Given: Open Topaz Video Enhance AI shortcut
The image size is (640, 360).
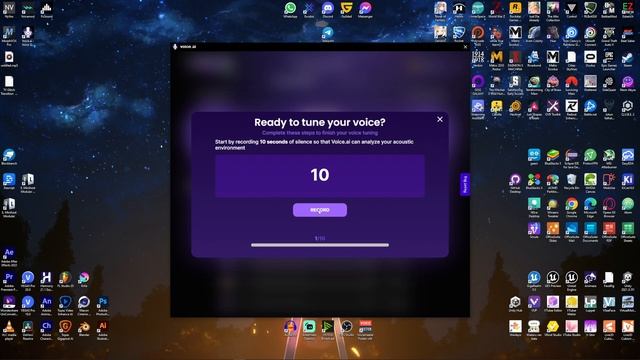Looking at the screenshot, I should point(65,305).
